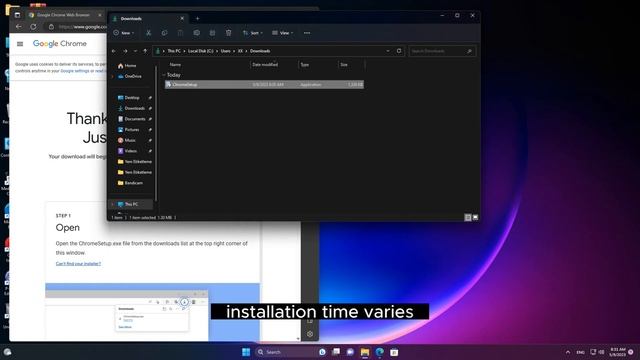Click the Copy icon in Explorer toolbar
Image resolution: width=640 pixels, height=360 pixels.
point(164,33)
